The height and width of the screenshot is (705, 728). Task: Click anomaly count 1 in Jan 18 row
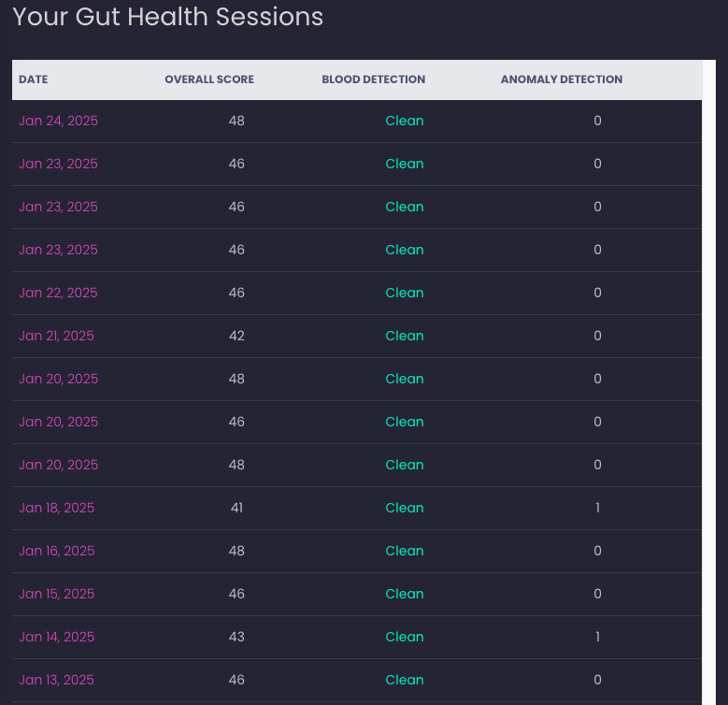[x=597, y=508]
